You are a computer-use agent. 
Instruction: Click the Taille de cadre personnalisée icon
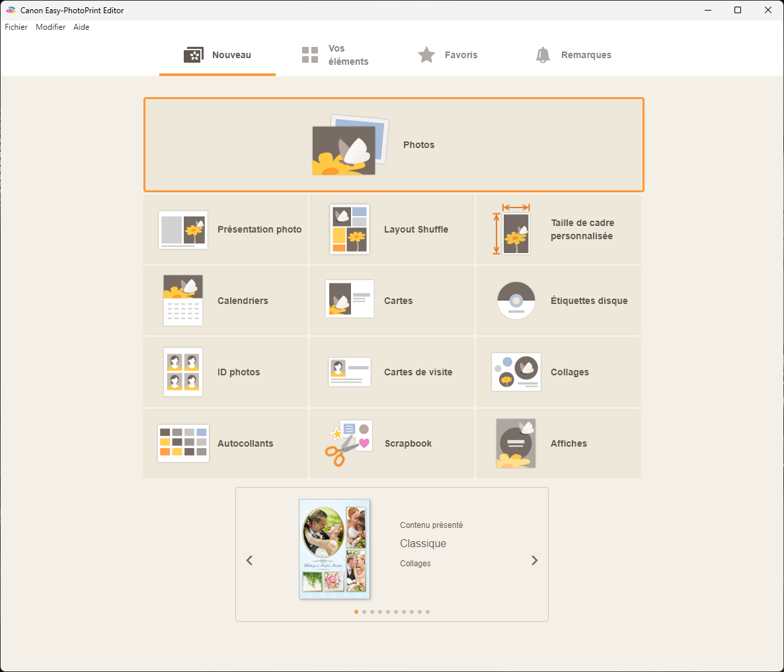tap(515, 229)
